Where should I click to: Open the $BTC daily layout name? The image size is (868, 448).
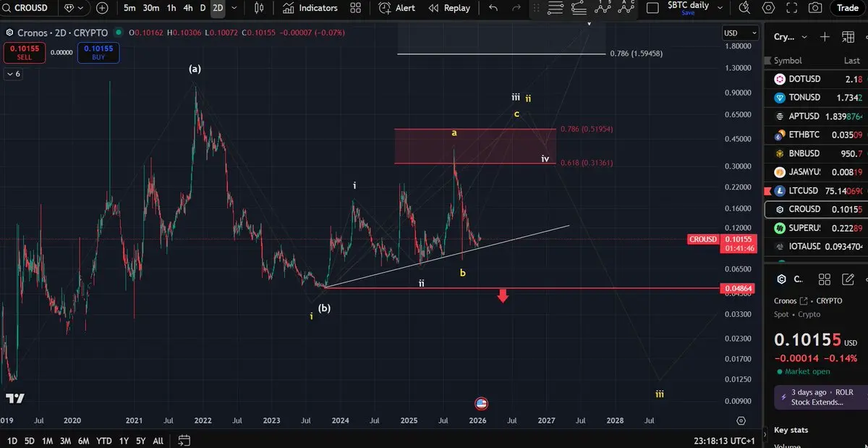pos(688,6)
